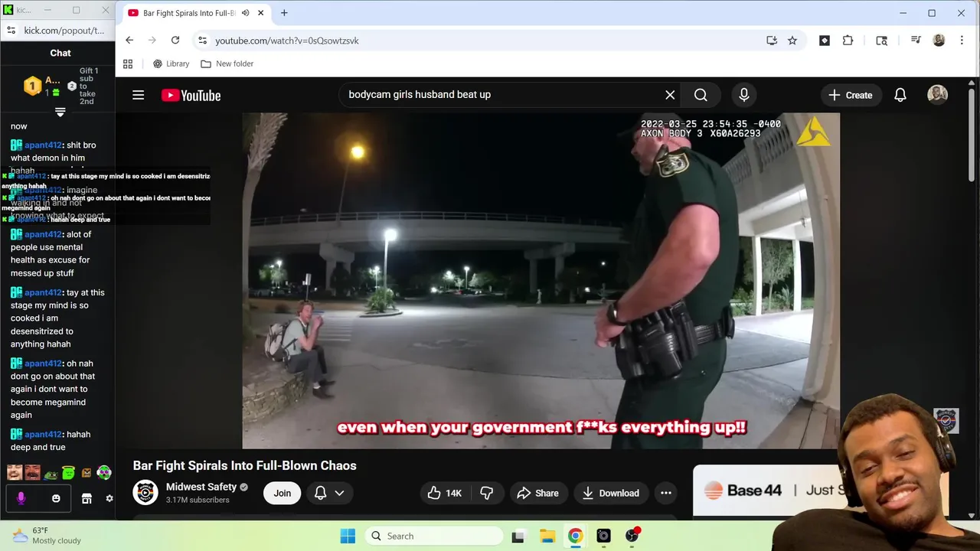Open Chrome three-dot menu
Image resolution: width=980 pixels, height=551 pixels.
[x=962, y=41]
